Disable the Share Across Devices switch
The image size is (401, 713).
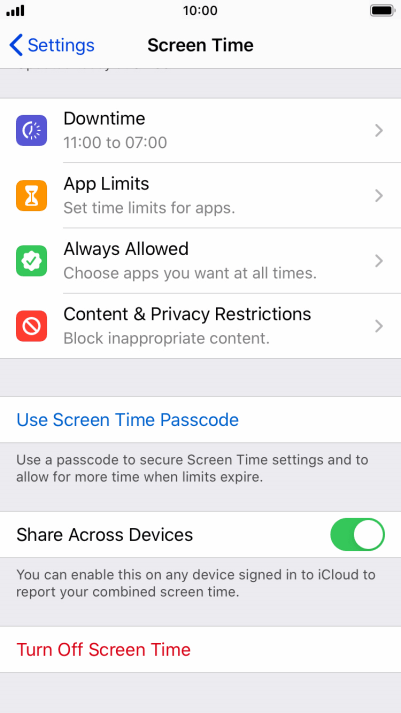(357, 534)
